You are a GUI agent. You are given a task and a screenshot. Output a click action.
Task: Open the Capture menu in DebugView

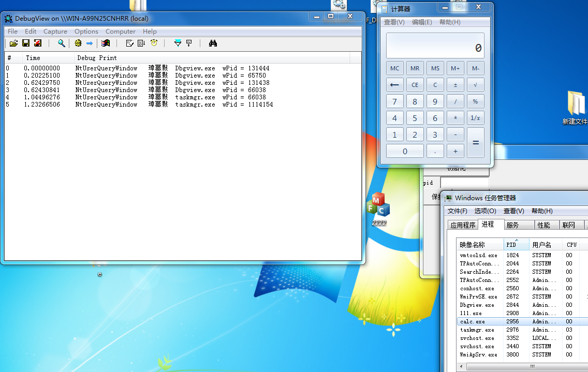tap(55, 32)
